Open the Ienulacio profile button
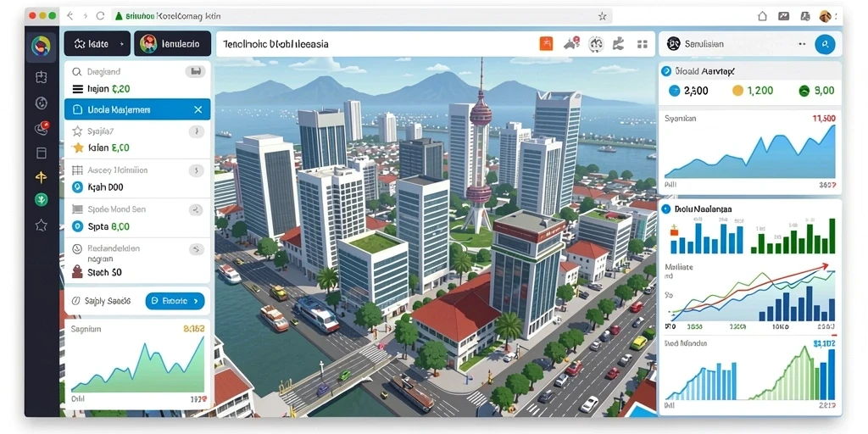This screenshot has height=434, width=868. pos(172,44)
